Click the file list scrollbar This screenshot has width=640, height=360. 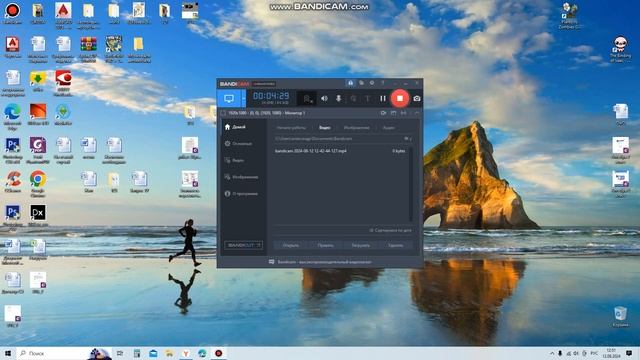pyautogui.click(x=410, y=185)
